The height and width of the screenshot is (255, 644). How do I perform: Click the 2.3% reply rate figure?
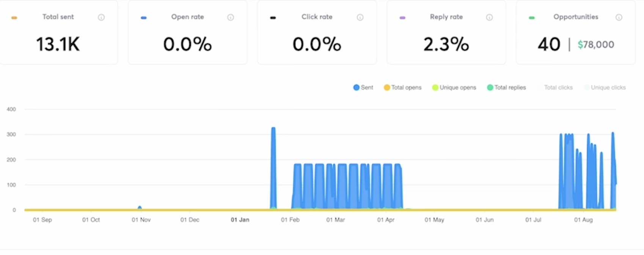click(x=446, y=44)
